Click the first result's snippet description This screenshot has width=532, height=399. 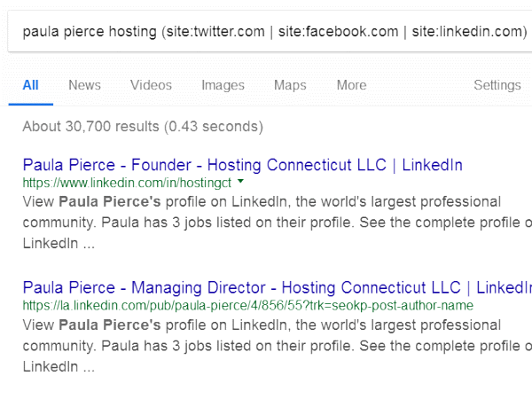(x=266, y=222)
